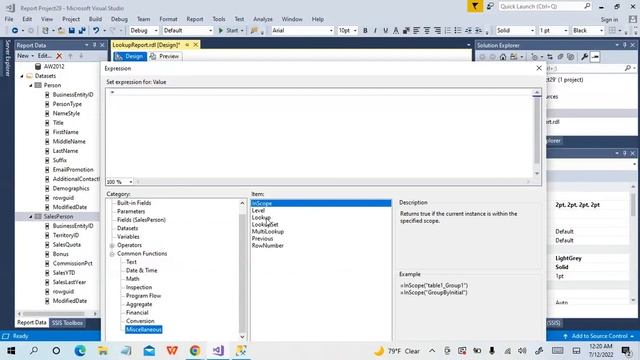The height and width of the screenshot is (360, 640).
Task: Click the Undo arrow icon
Action: (96, 31)
